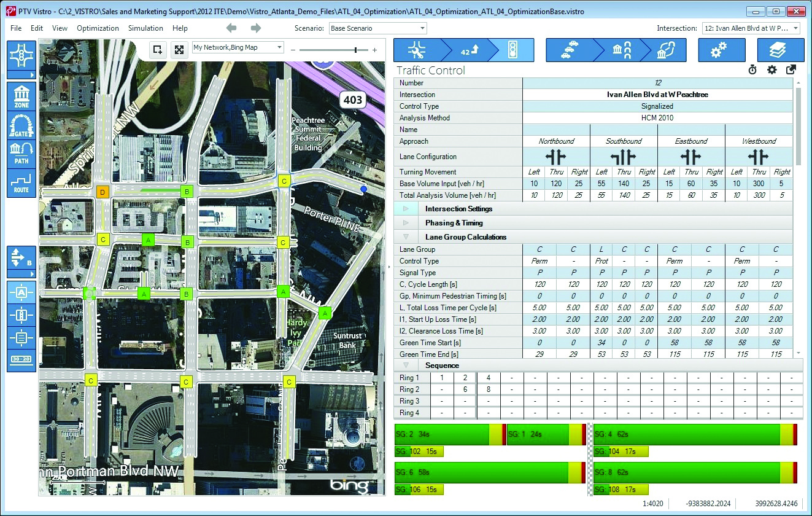Viewport: 812px width, 516px height.
Task: Open the Optimization menu
Action: pos(98,28)
